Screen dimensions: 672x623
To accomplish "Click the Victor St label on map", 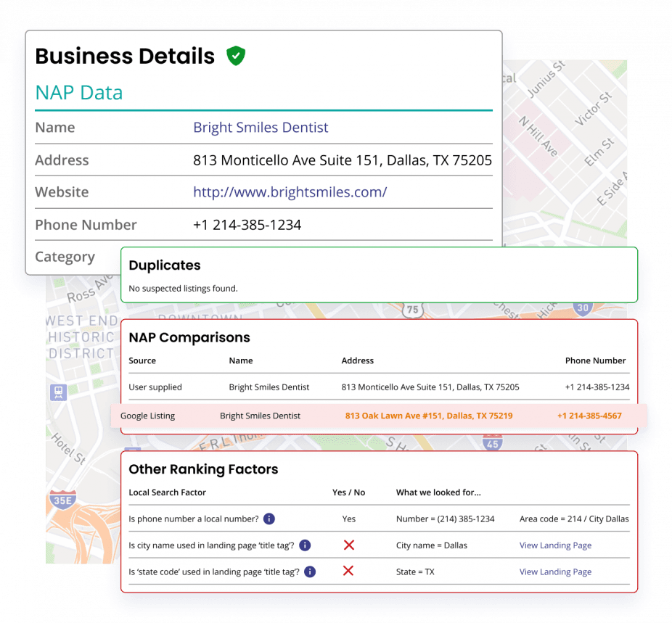I will pyautogui.click(x=593, y=109).
